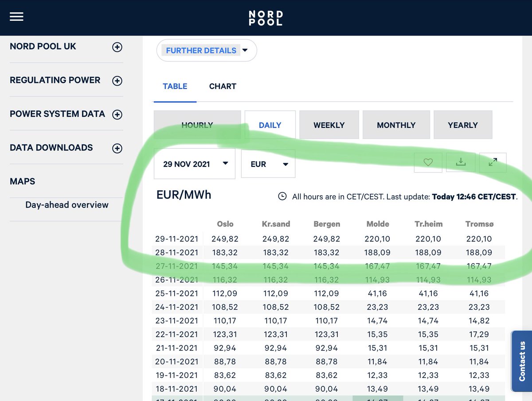Click Oslo price 183,32 for 28-11-2021
This screenshot has height=401, width=532.
click(x=225, y=252)
